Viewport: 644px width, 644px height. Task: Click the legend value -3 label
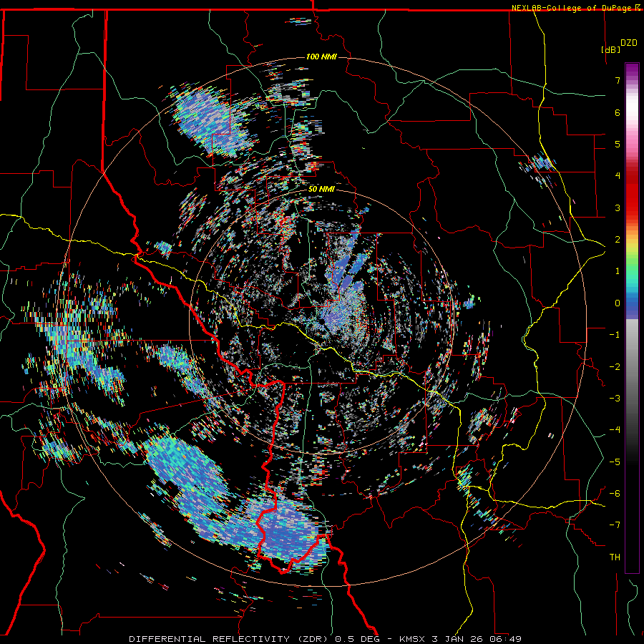[615, 399]
